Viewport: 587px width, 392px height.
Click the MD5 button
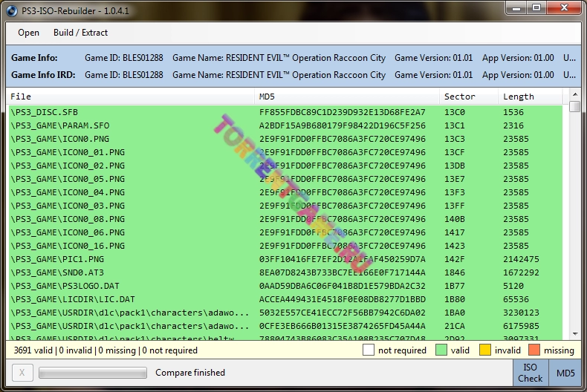pyautogui.click(x=565, y=373)
